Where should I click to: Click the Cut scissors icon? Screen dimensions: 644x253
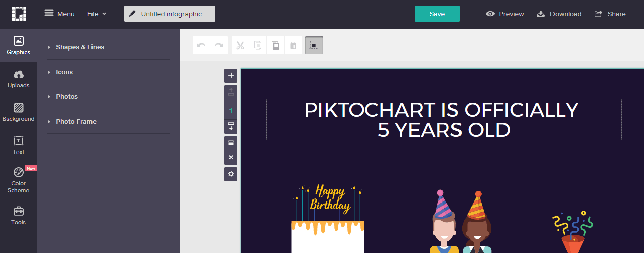tap(240, 45)
